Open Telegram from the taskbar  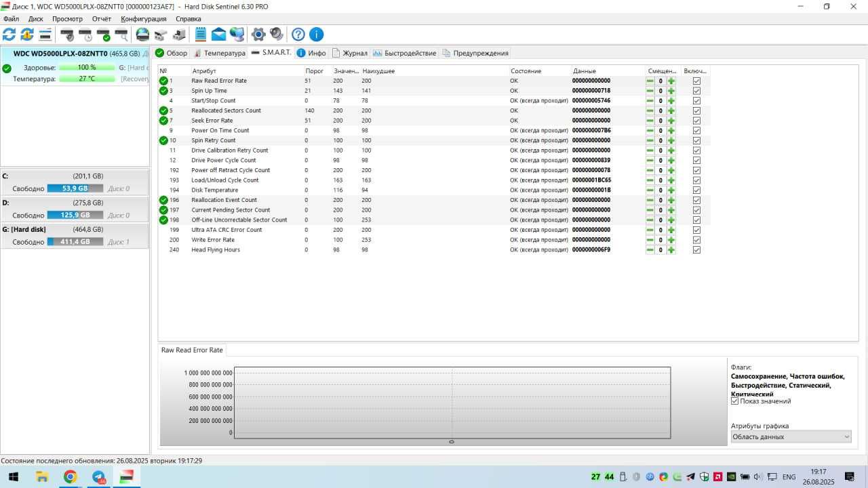point(99,477)
